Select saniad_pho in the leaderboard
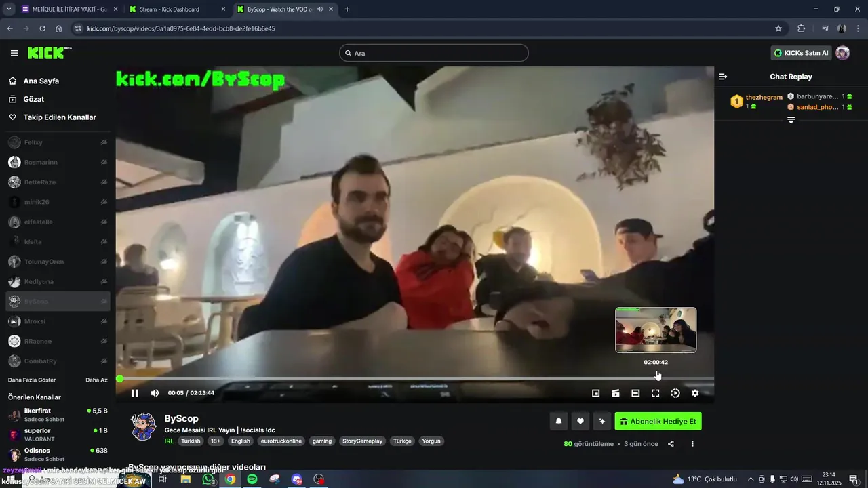Screen dimensions: 868x488 tap(817, 107)
